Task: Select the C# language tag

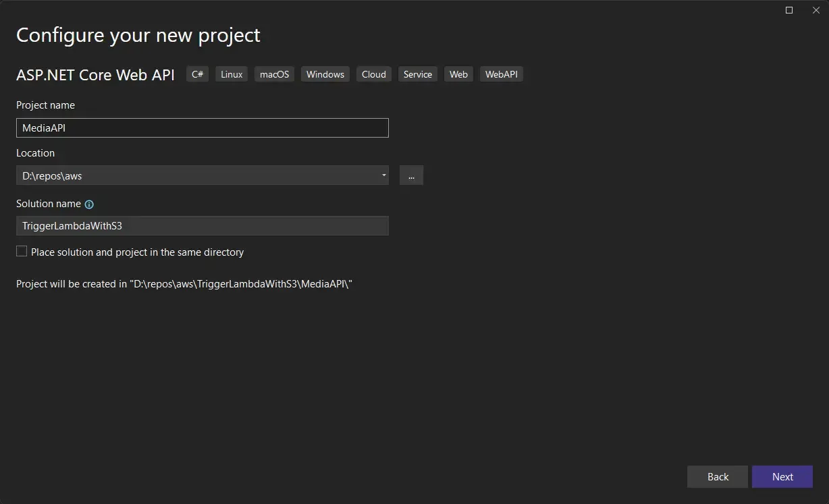Action: 196,74
